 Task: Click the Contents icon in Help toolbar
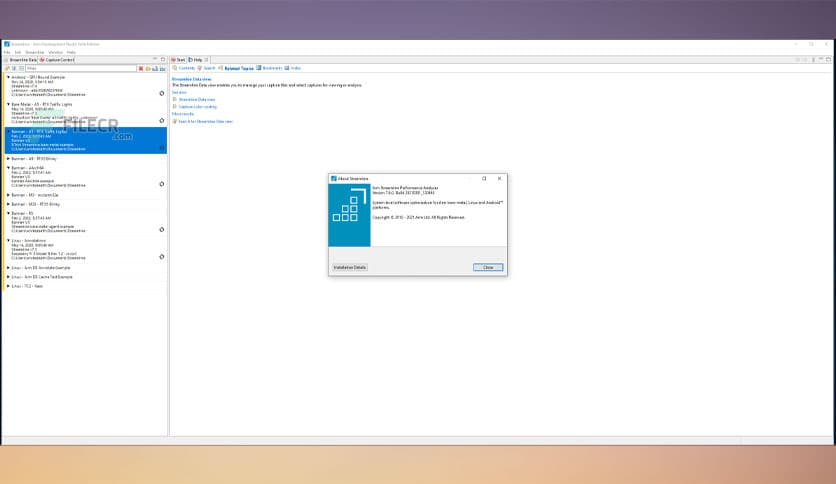click(x=174, y=68)
